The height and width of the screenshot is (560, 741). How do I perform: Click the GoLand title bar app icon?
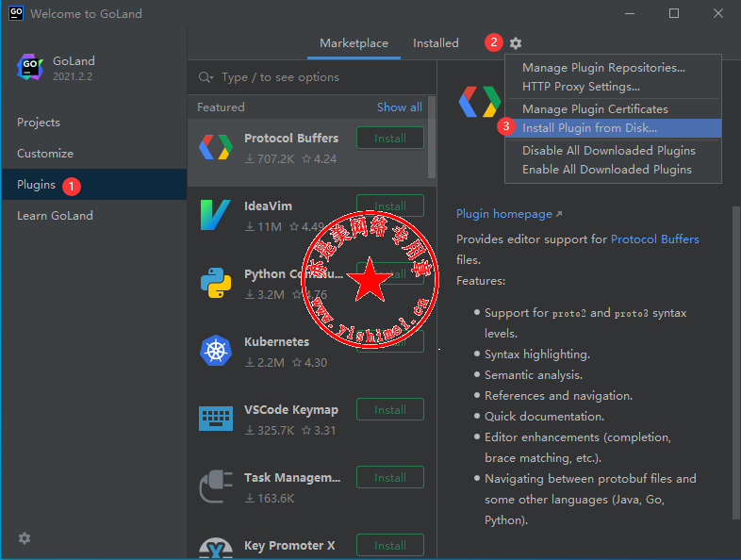(16, 13)
